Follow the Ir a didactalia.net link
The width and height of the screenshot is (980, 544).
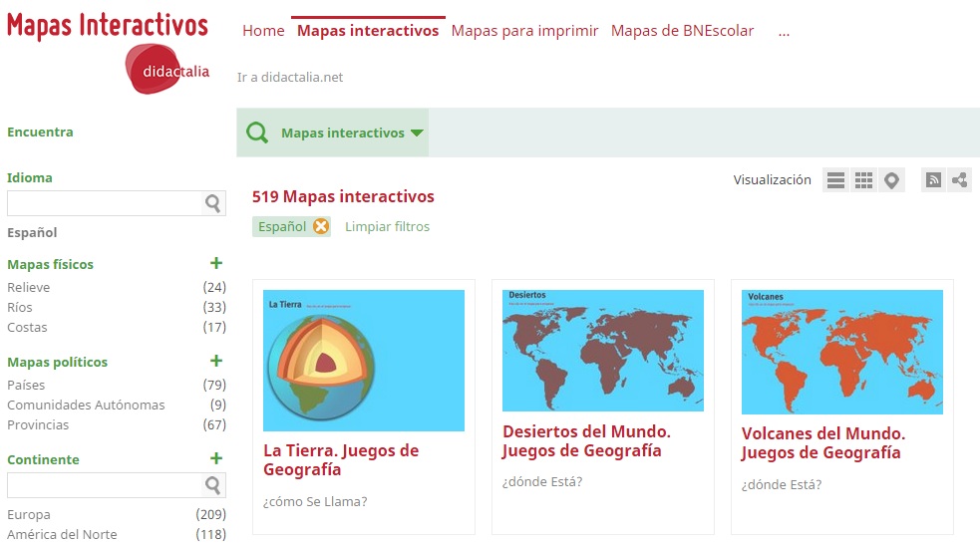coord(290,78)
